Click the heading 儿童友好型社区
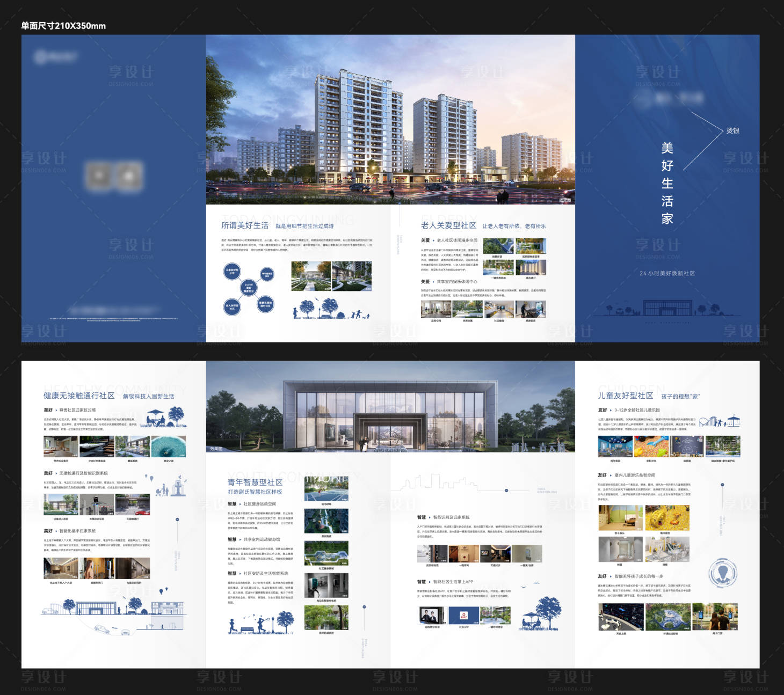Screen dimensions: 784x695 point(625,396)
